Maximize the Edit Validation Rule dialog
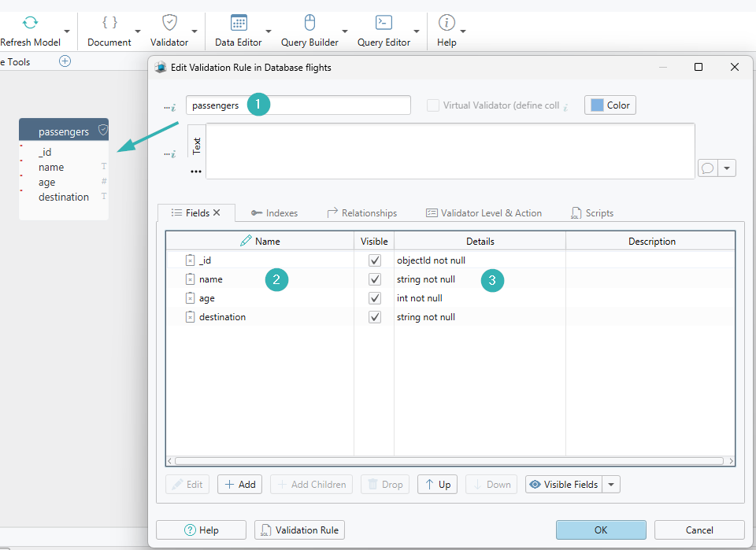756x550 pixels. tap(699, 67)
